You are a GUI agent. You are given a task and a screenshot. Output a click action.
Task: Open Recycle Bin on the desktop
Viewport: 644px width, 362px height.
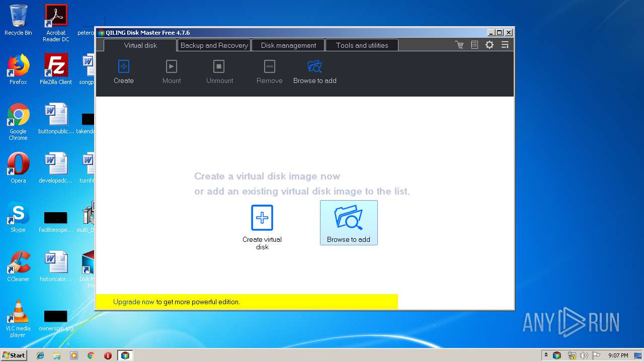coord(18,20)
